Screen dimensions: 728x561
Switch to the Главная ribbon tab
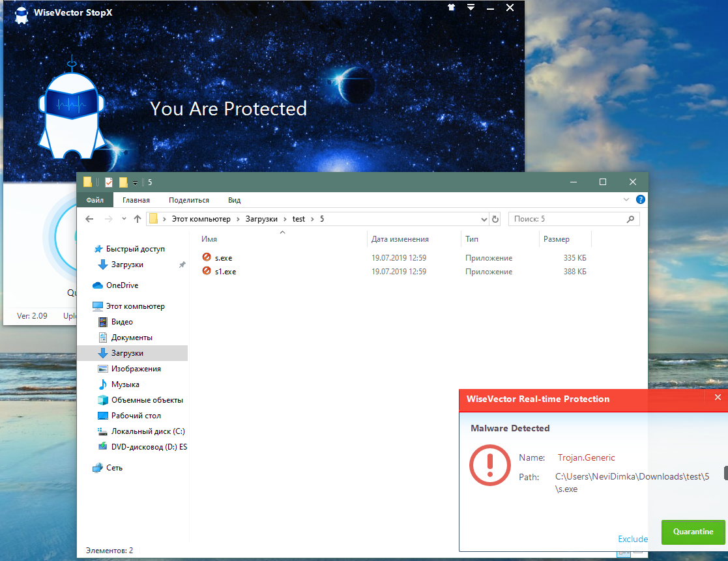tap(136, 200)
